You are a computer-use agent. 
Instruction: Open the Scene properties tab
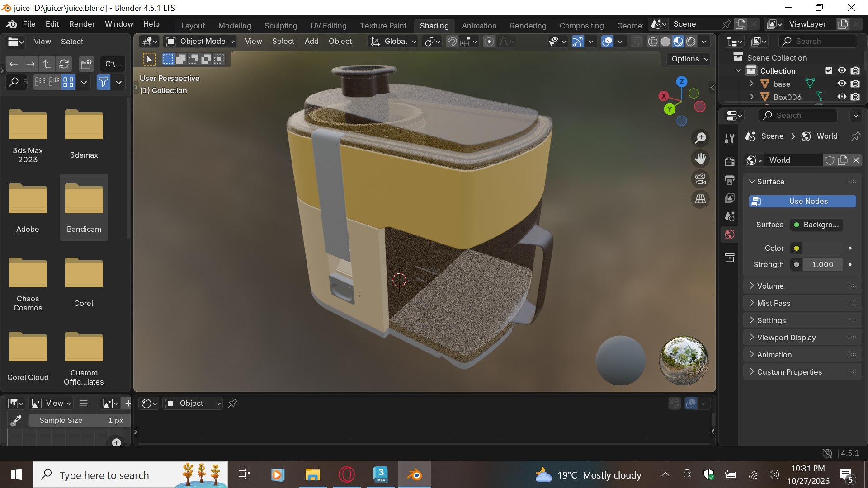[729, 216]
